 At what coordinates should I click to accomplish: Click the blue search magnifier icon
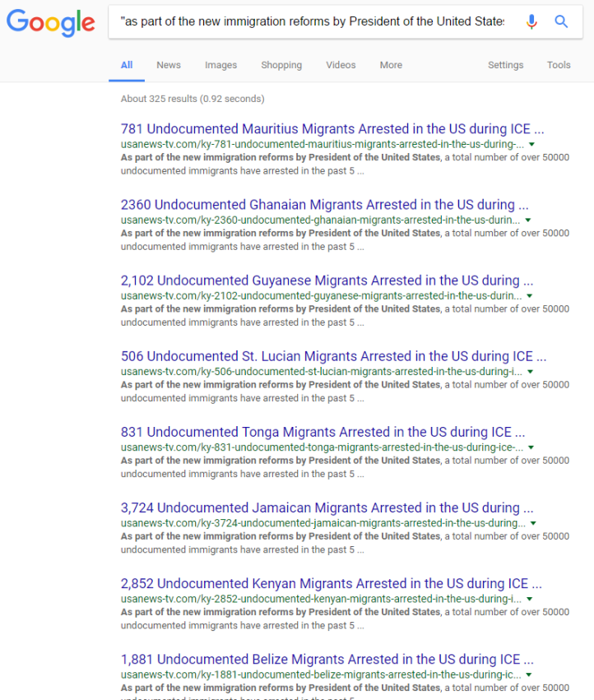coord(561,21)
